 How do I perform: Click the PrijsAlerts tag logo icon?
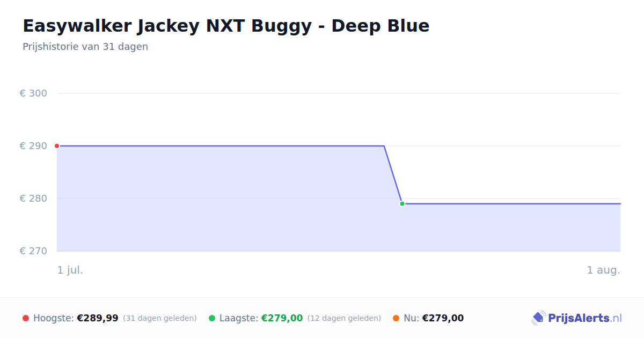(539, 318)
